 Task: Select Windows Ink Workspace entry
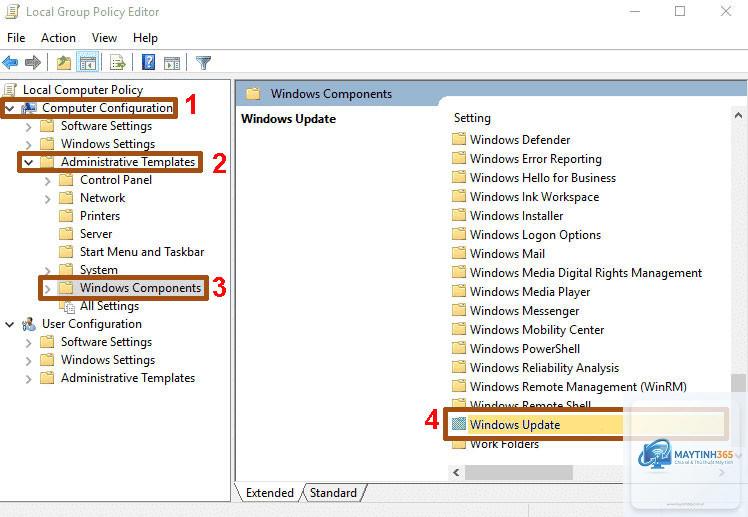click(534, 197)
